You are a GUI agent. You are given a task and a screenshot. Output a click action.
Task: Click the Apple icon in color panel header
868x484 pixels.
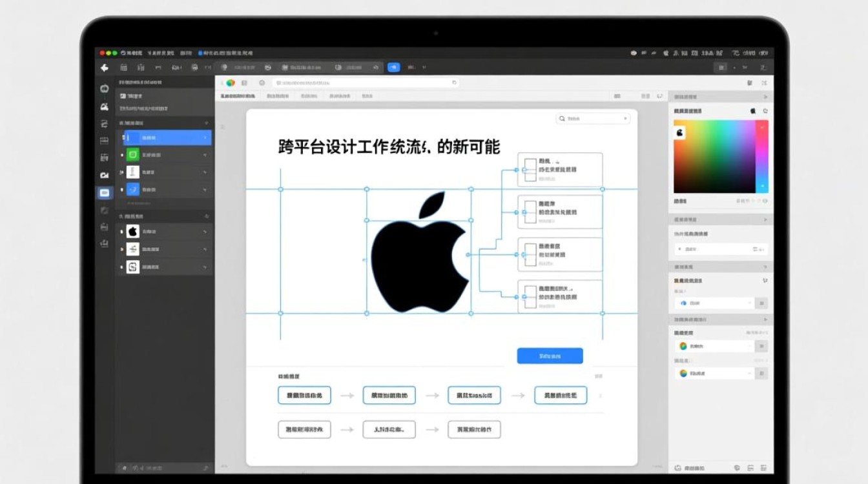point(753,111)
